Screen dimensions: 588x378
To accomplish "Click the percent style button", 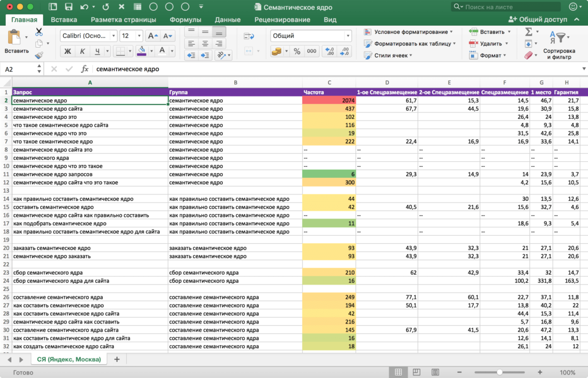I will 297,51.
